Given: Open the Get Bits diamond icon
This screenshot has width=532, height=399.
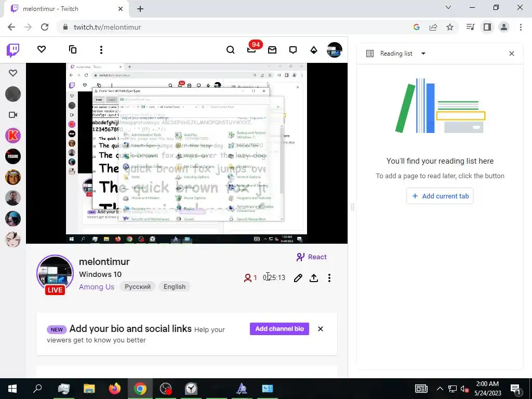Looking at the screenshot, I should 314,50.
